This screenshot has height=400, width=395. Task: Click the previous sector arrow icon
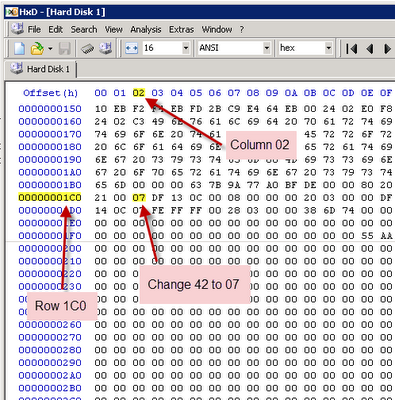[x=370, y=49]
